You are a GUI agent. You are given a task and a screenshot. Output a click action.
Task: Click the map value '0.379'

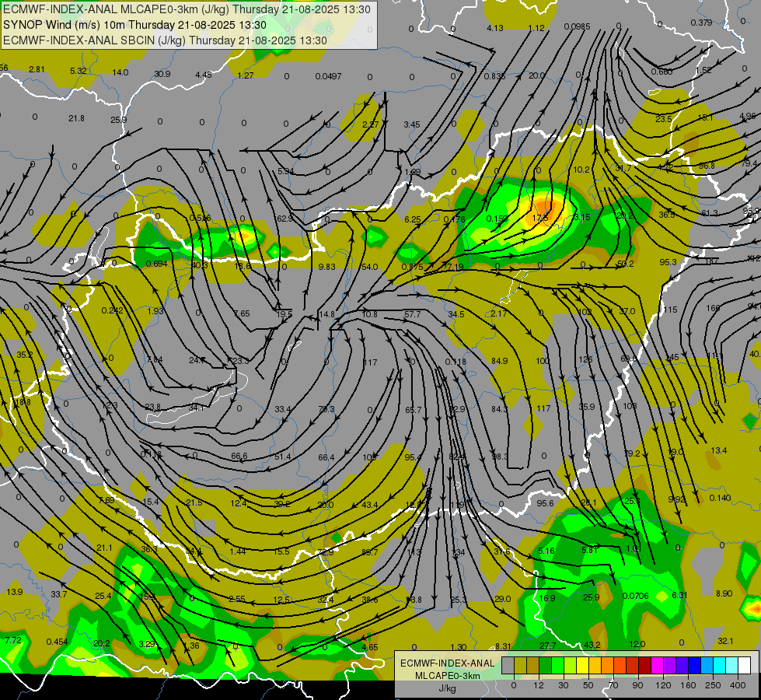[x=701, y=23]
